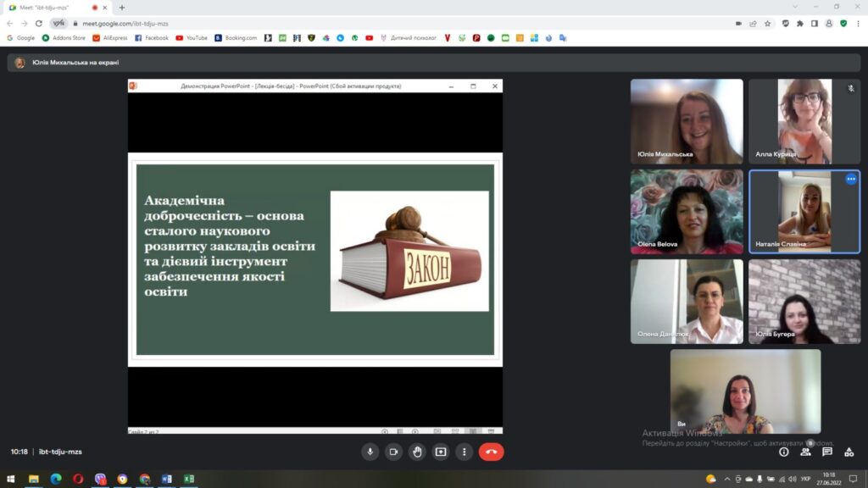This screenshot has width=868, height=488.
Task: Open the chat with everyone panel
Action: click(x=827, y=452)
